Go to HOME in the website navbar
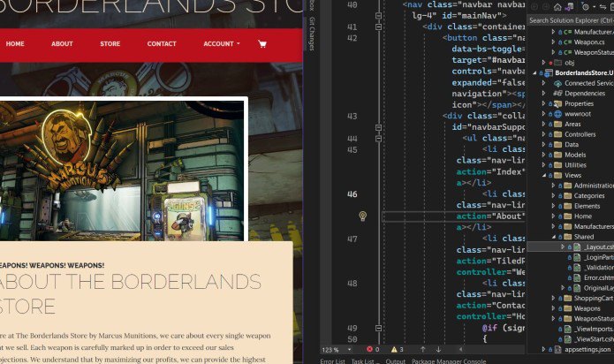The image size is (614, 364). [15, 44]
